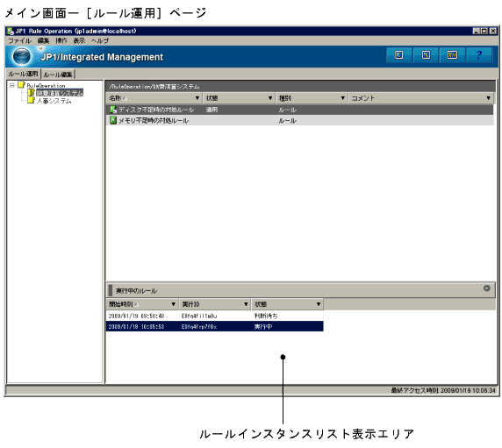Click the JP1 globe logo in the banner
Viewport: 502px width, 448px height.
22,56
